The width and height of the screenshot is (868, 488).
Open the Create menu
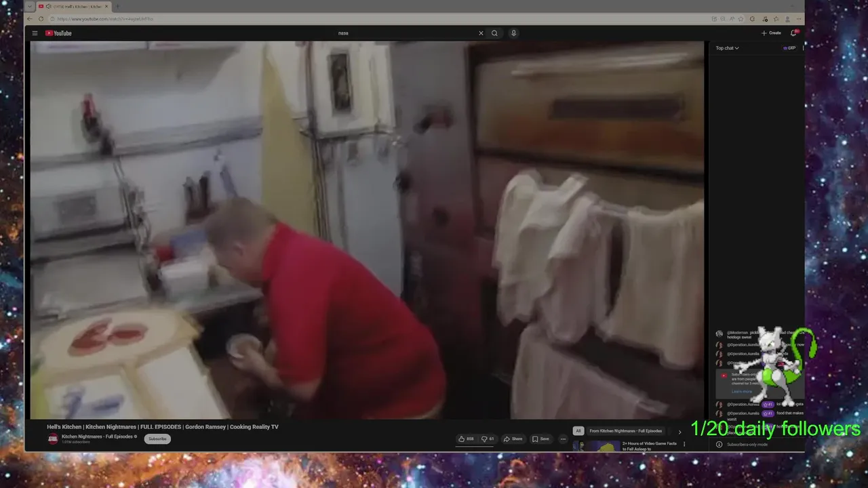click(x=771, y=33)
